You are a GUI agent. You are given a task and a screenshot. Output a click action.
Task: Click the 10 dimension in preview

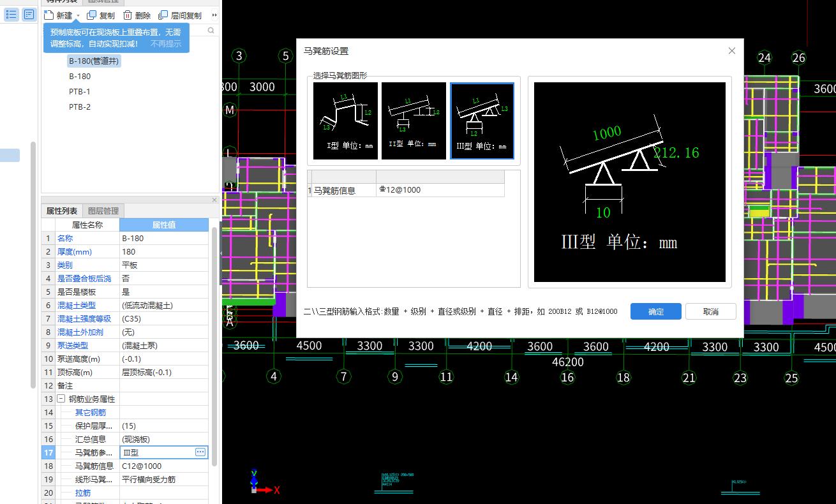pos(603,212)
